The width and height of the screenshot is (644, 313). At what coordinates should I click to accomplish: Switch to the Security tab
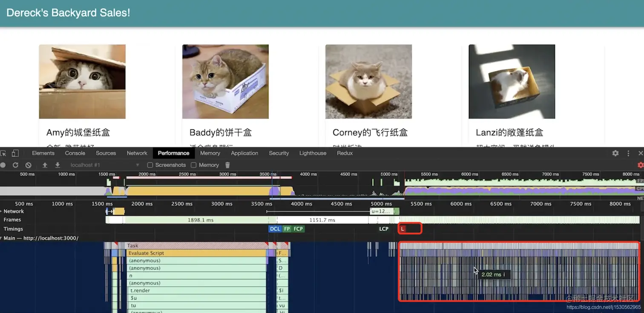pyautogui.click(x=279, y=153)
